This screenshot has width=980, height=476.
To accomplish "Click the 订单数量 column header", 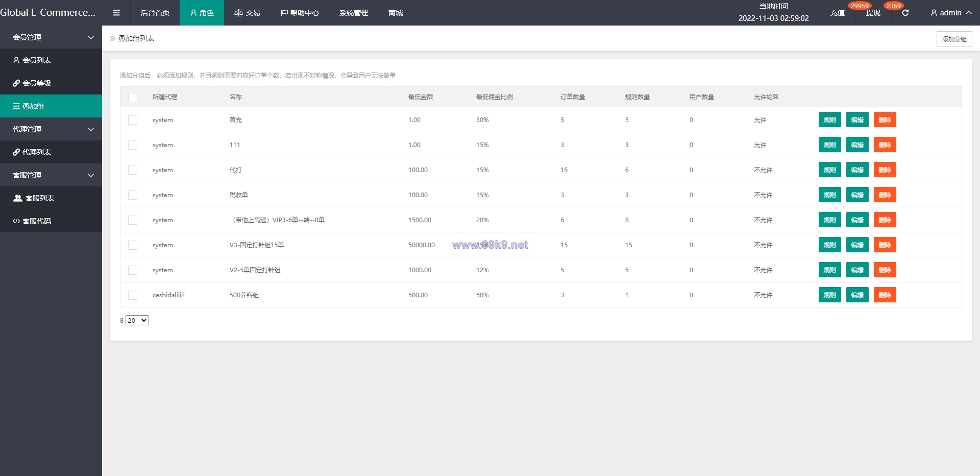I will click(x=573, y=97).
